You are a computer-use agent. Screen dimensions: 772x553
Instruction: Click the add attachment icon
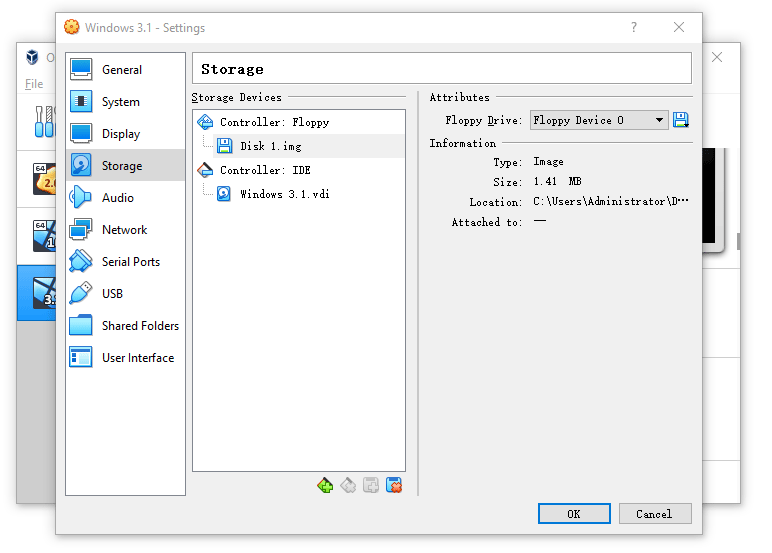[371, 486]
